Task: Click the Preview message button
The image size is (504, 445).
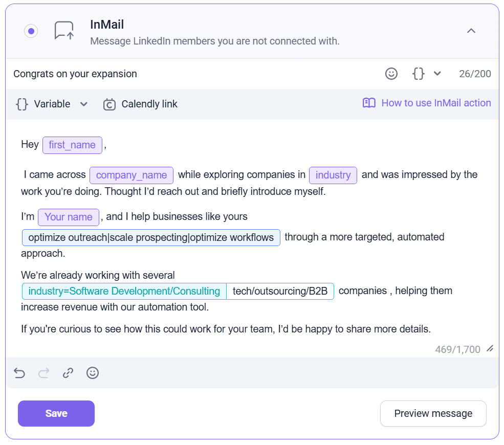Action: tap(433, 413)
